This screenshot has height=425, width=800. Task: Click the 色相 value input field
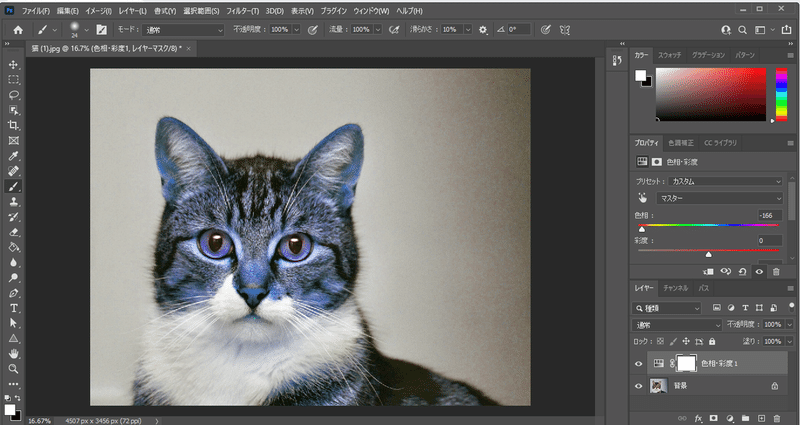tap(768, 215)
